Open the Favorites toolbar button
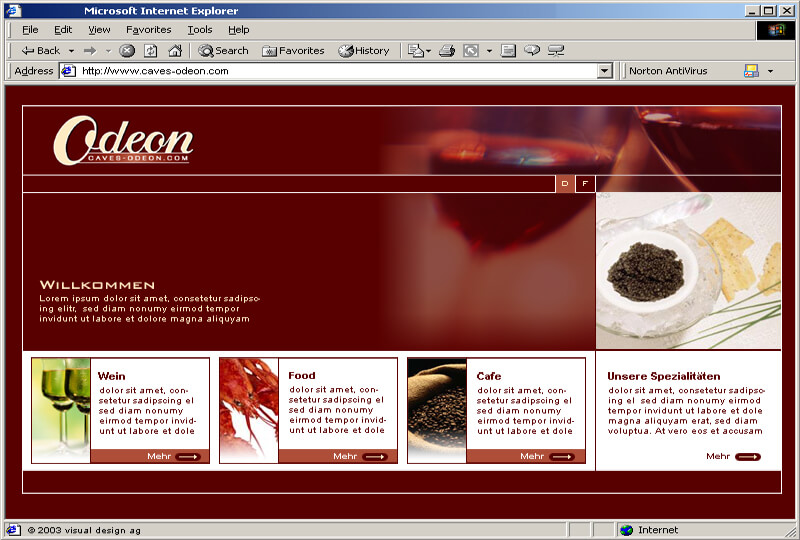The image size is (800, 540). [x=293, y=51]
